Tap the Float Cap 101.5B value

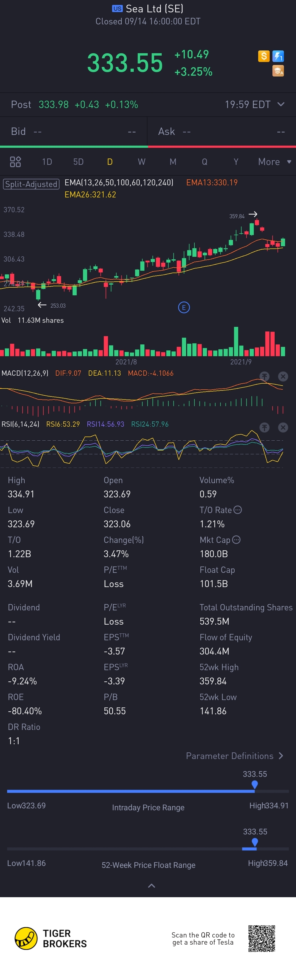pos(214,584)
